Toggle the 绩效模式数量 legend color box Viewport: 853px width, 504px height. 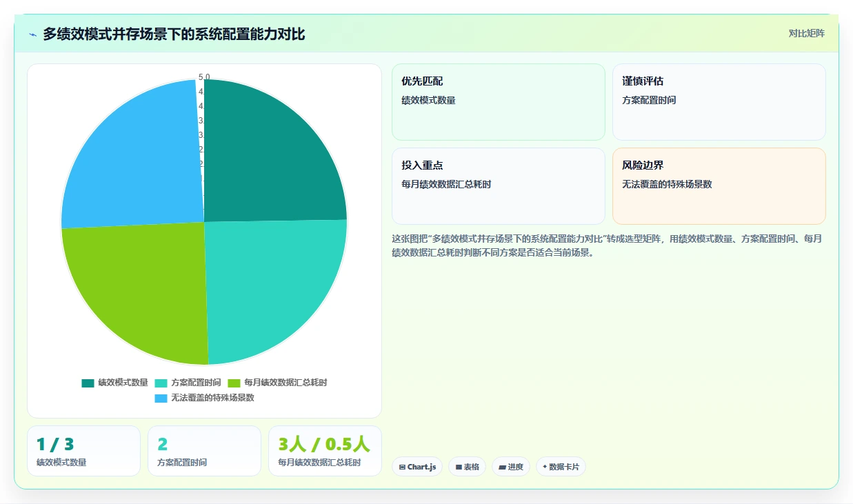click(88, 383)
